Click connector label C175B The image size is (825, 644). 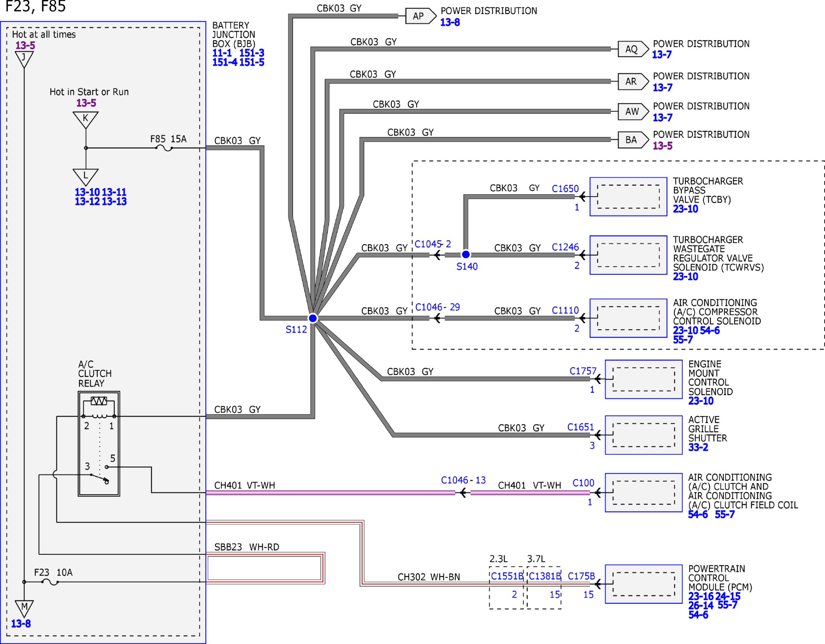pyautogui.click(x=582, y=576)
